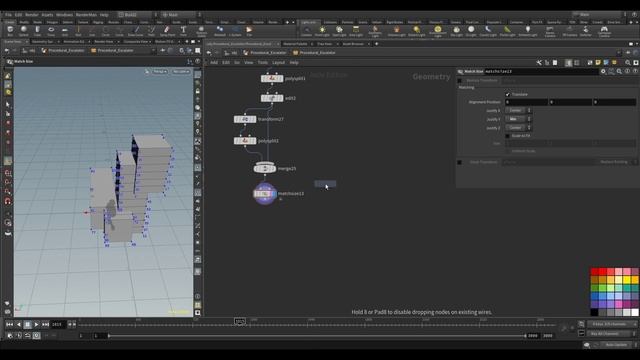Switch to the Asset Browser tab
The width and height of the screenshot is (640, 360).
click(353, 44)
